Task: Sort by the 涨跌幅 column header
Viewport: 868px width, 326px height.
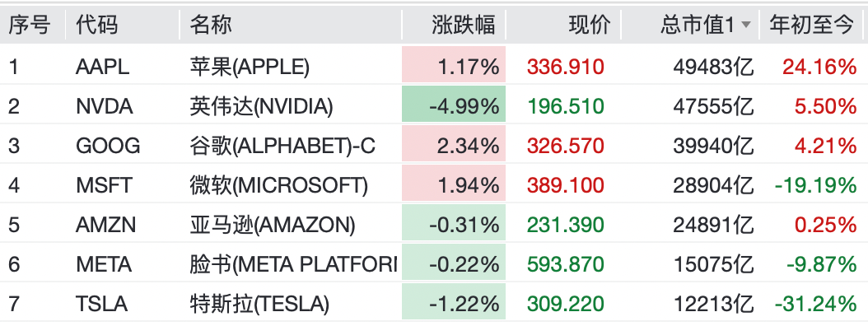Action: 463,25
